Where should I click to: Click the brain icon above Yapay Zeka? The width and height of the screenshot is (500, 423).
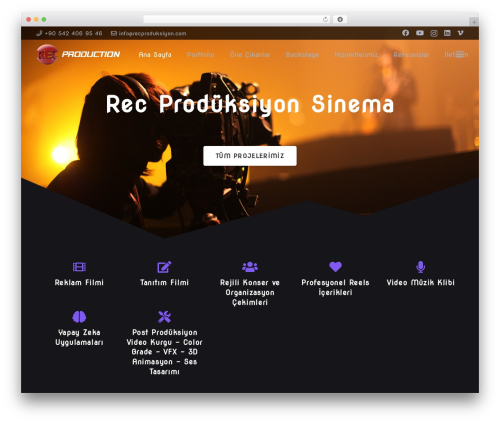pos(79,317)
